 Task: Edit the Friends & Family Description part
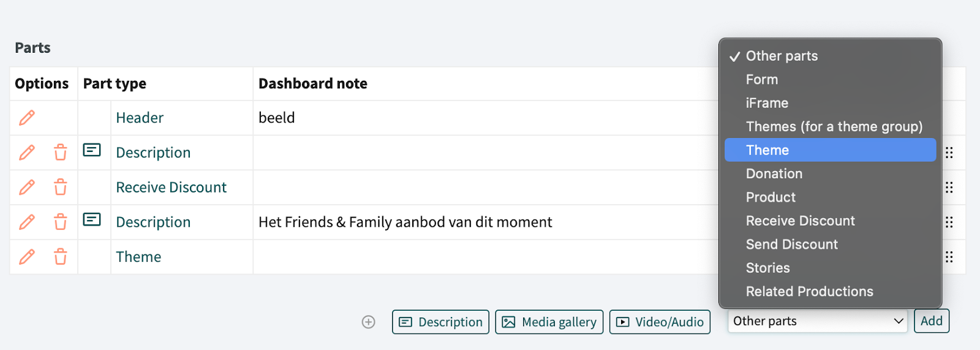pos(27,222)
